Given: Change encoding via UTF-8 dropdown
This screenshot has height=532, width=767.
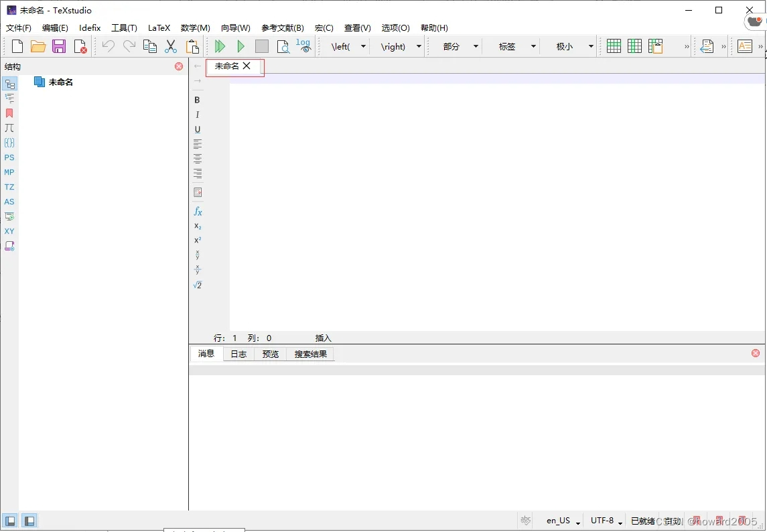Looking at the screenshot, I should (x=606, y=521).
